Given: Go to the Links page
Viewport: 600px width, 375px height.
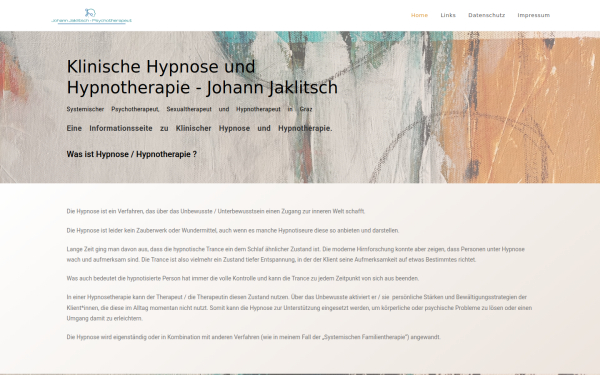Looking at the screenshot, I should click(448, 15).
